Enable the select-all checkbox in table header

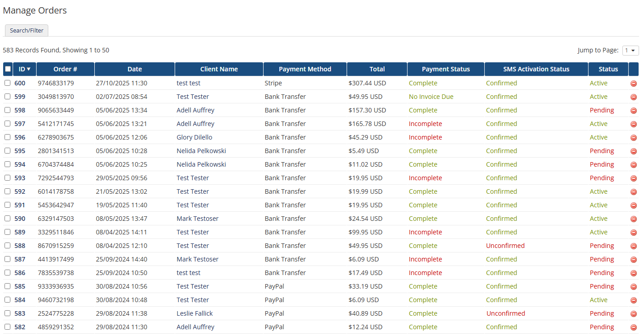(7, 69)
